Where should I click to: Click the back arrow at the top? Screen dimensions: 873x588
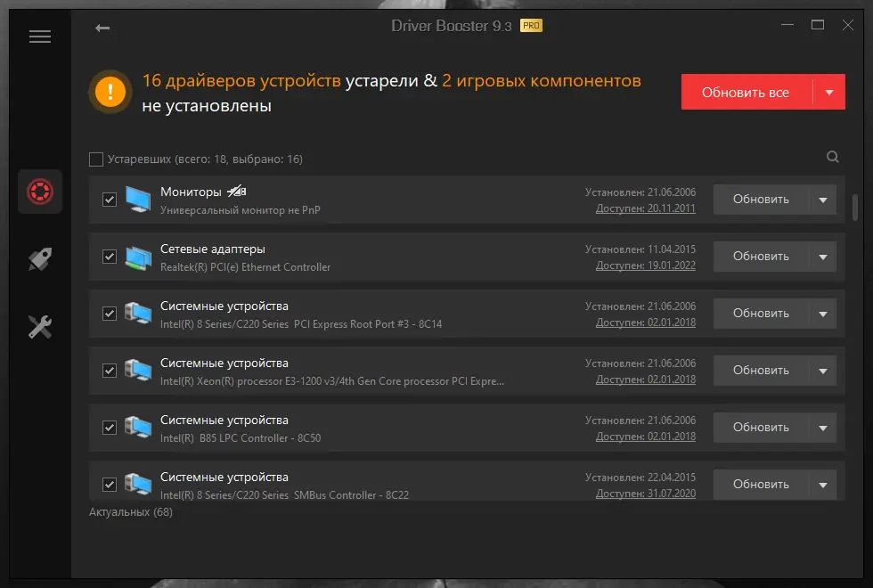click(x=102, y=28)
